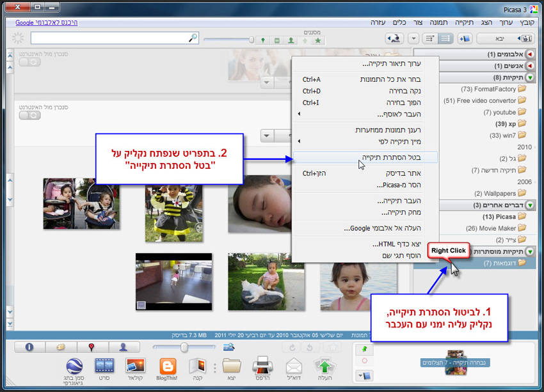The height and width of the screenshot is (392, 544).
Task: Click the rotate counter-clockwise icon
Action: pos(310,347)
